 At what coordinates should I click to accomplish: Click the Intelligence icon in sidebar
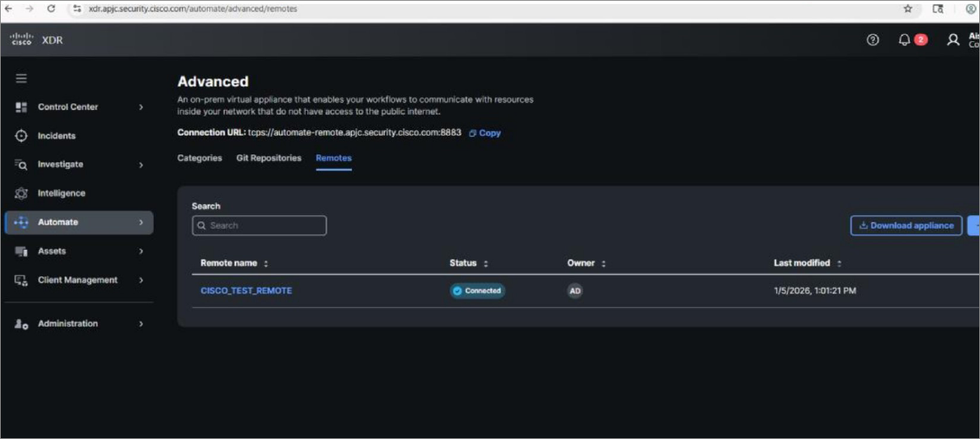21,193
